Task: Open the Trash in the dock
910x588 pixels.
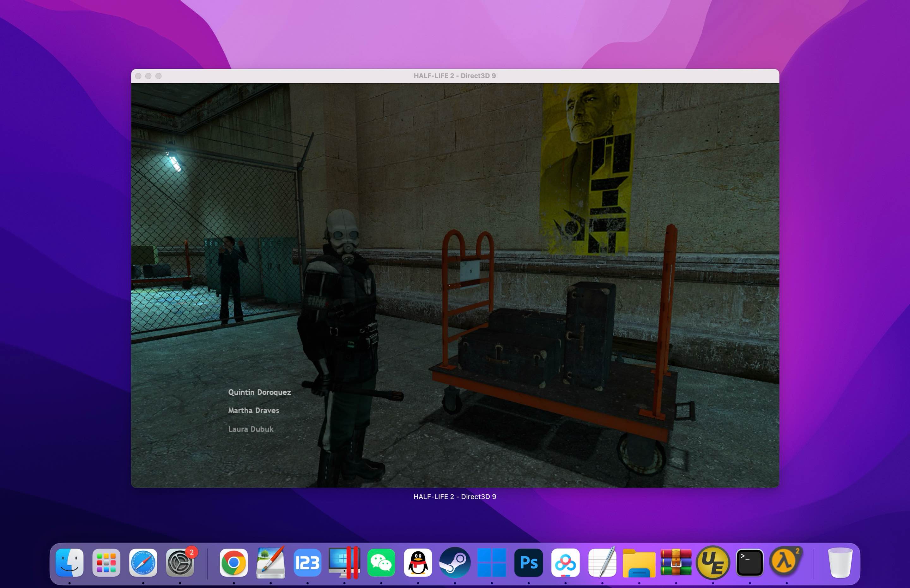Action: pyautogui.click(x=840, y=562)
